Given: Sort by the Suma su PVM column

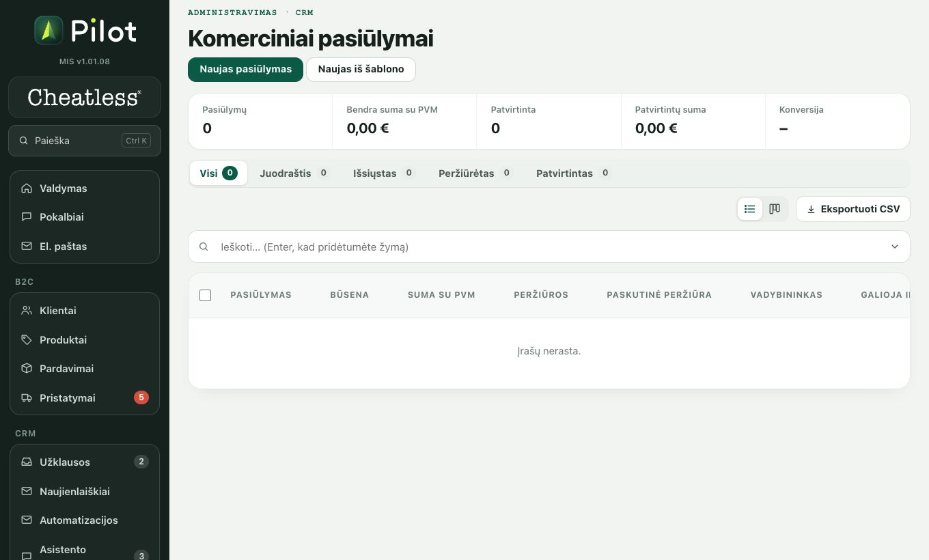Looking at the screenshot, I should 441,295.
